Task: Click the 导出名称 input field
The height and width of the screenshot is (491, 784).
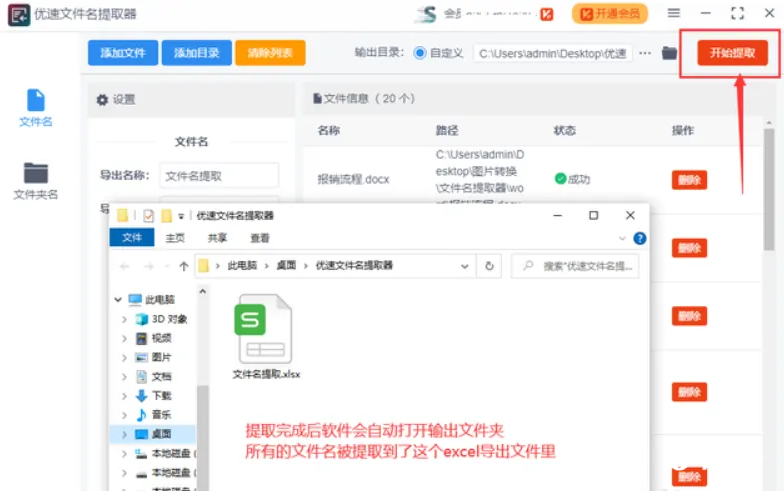Action: [219, 176]
